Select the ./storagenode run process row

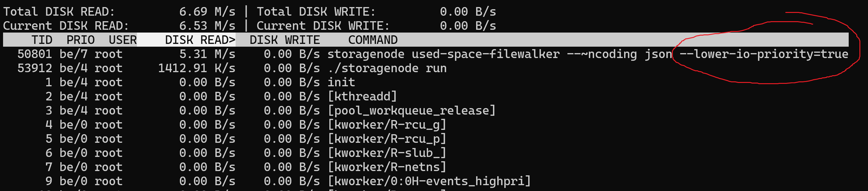(x=387, y=68)
